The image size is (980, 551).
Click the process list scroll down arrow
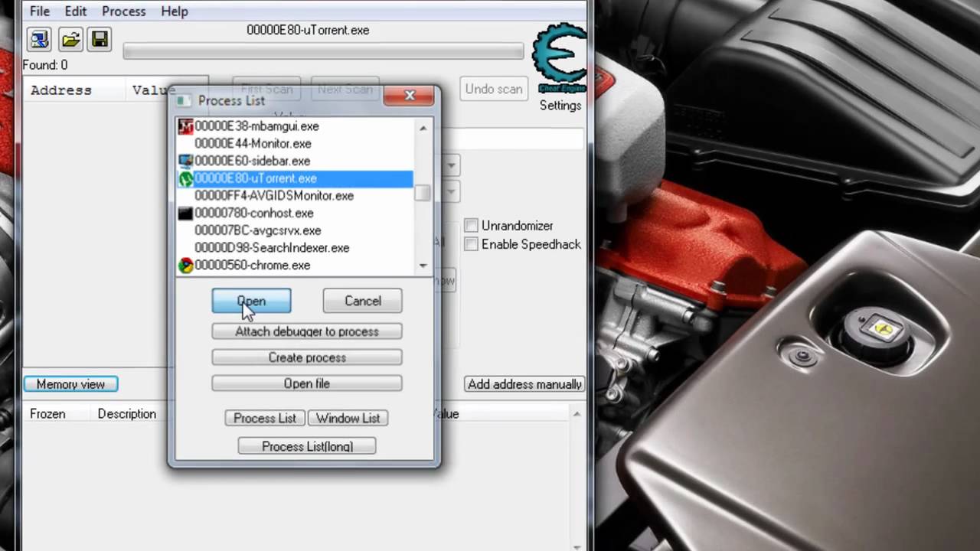423,266
